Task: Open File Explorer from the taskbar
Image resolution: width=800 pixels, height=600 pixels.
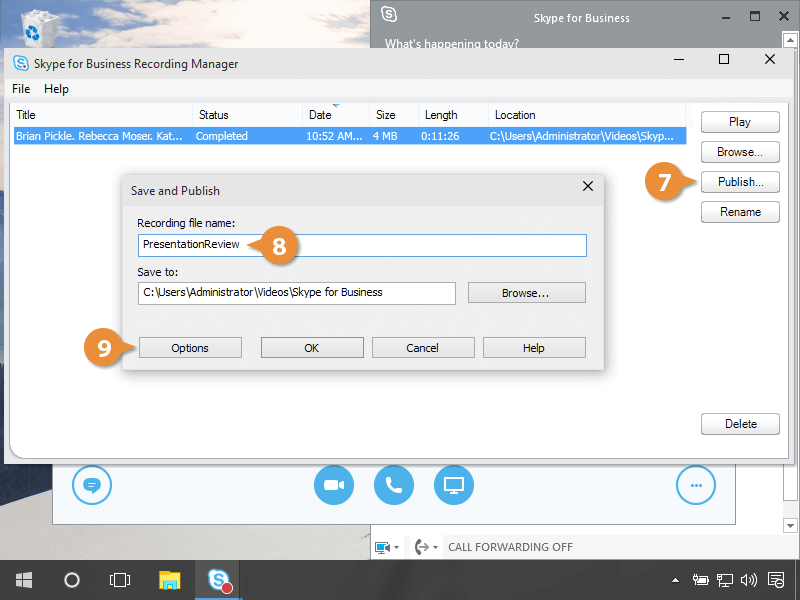Action: point(170,579)
